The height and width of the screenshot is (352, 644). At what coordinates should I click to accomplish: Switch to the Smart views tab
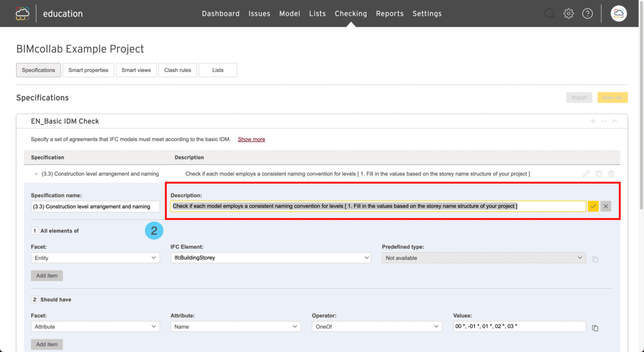click(136, 70)
